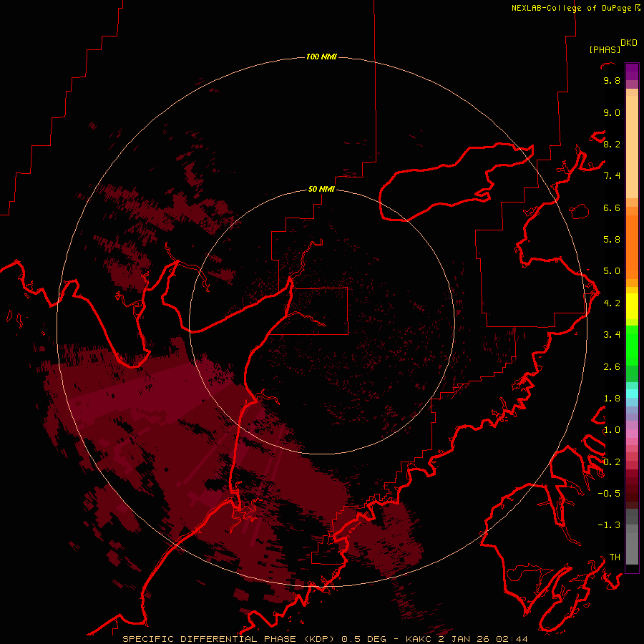Click the "50 NMI" range ring label

coord(321,189)
